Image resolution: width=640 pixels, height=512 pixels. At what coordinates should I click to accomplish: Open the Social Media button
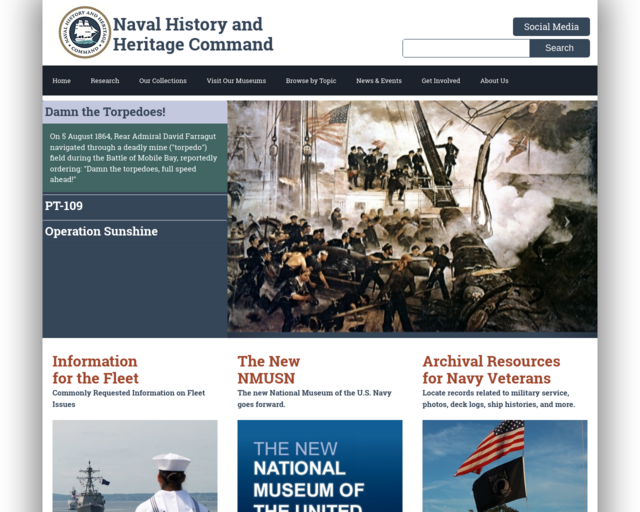551,27
